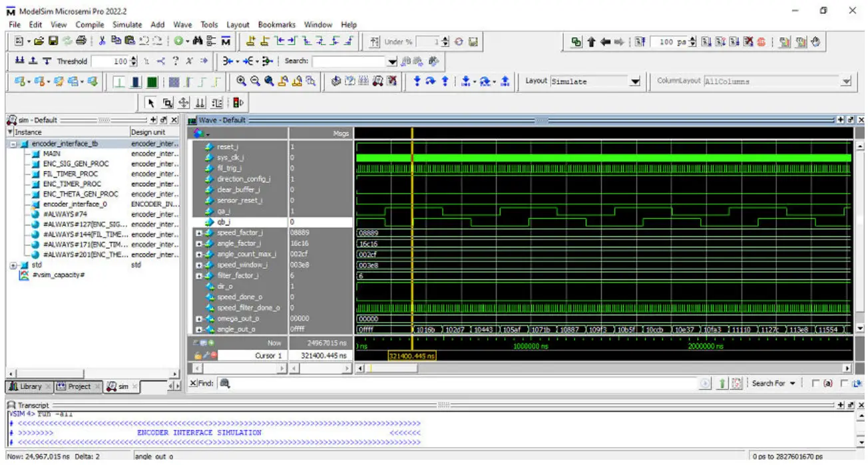Image resolution: width=868 pixels, height=465 pixels.
Task: Select the Zoom Mode box tool
Action: click(x=167, y=102)
